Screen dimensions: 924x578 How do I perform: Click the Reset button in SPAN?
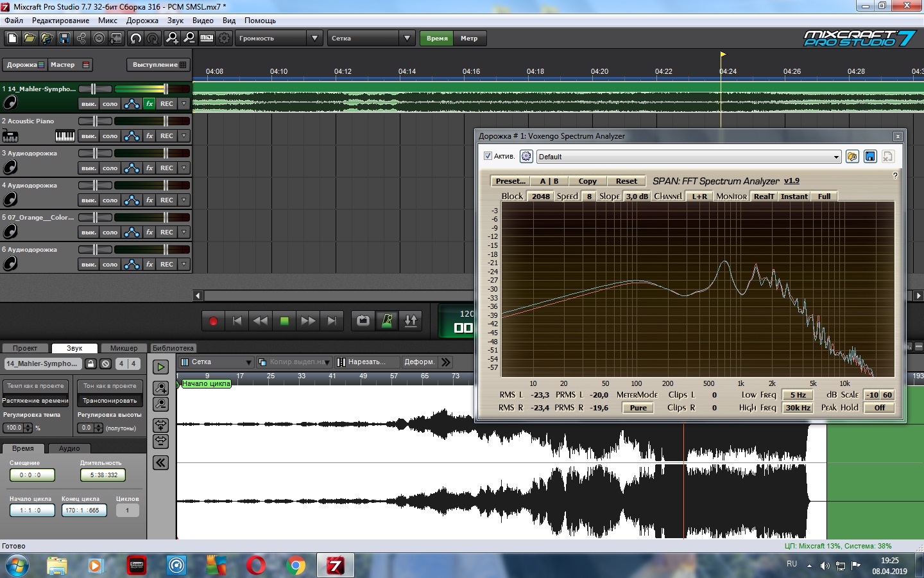point(626,181)
